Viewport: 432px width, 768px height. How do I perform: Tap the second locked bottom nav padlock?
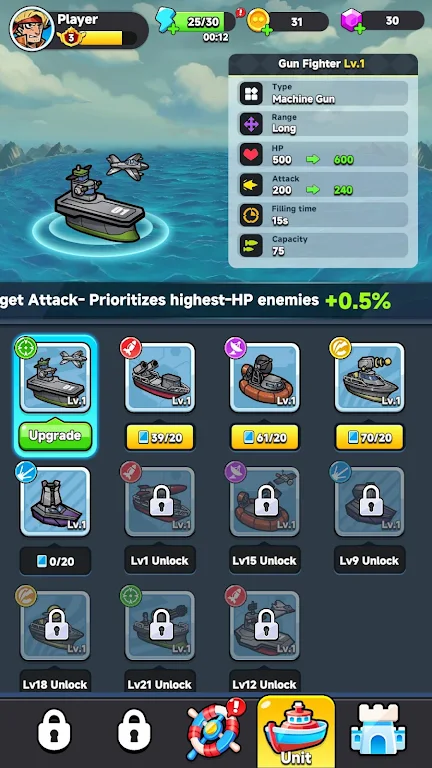click(x=134, y=731)
